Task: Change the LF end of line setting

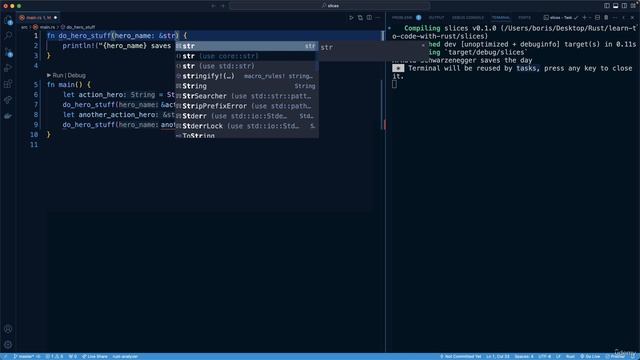Action: click(558, 356)
